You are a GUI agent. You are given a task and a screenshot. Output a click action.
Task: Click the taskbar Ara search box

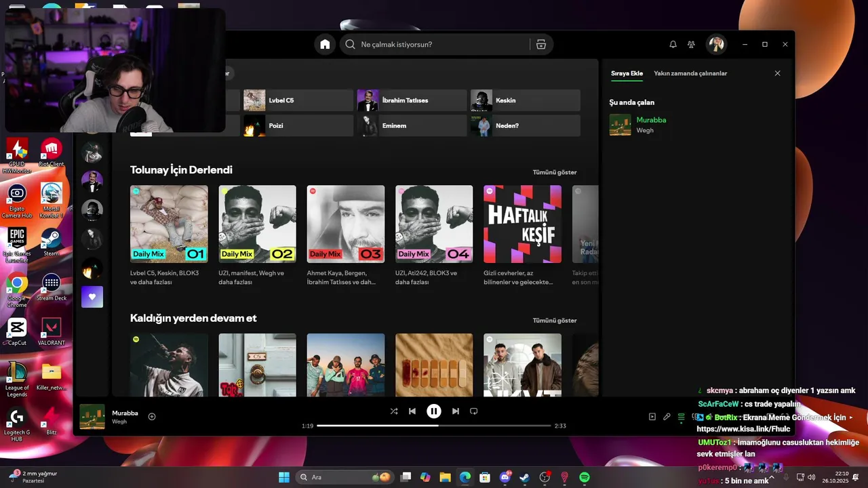click(346, 477)
